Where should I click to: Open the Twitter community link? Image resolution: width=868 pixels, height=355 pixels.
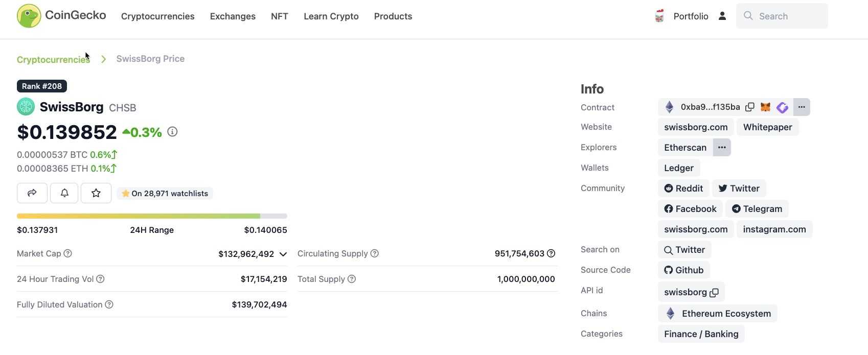point(739,188)
